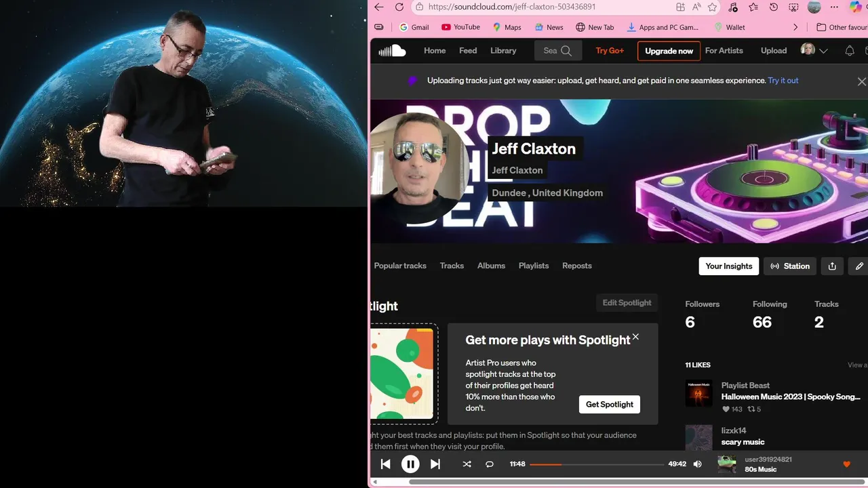Click the browser address bar URL

pyautogui.click(x=512, y=7)
